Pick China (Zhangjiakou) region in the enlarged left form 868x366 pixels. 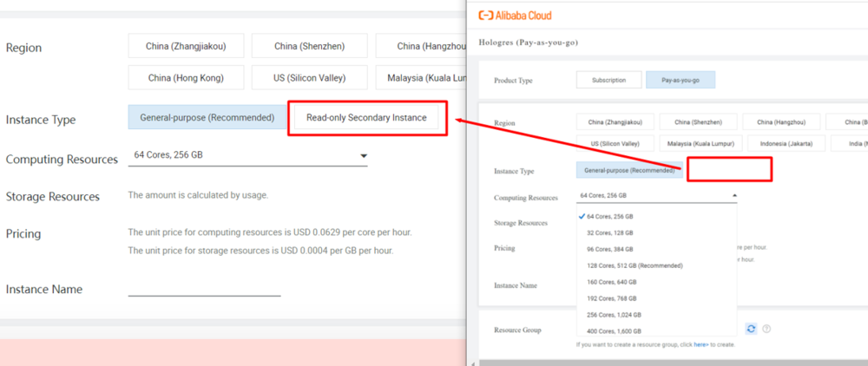pyautogui.click(x=186, y=46)
